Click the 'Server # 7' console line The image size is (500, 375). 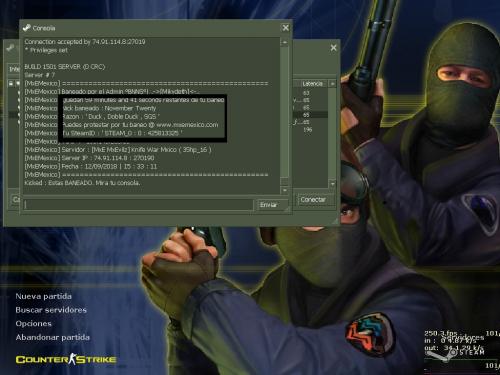coord(39,75)
